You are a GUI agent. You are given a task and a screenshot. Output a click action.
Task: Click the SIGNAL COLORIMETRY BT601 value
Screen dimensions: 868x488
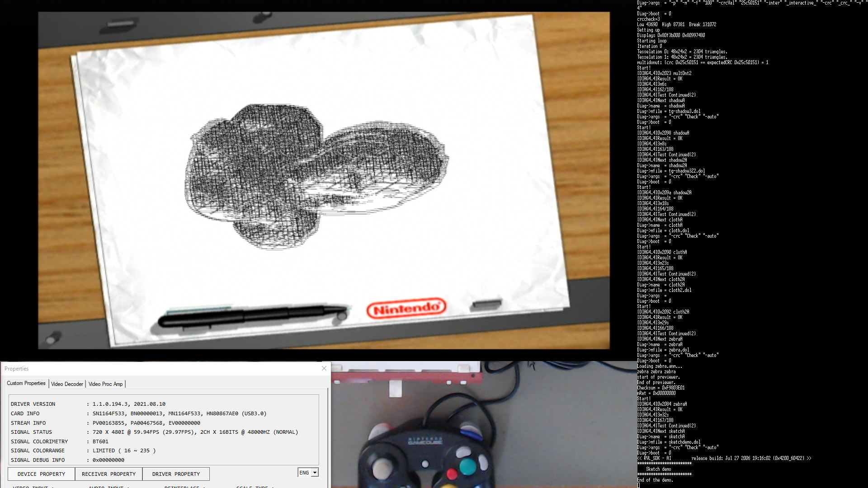[100, 441]
